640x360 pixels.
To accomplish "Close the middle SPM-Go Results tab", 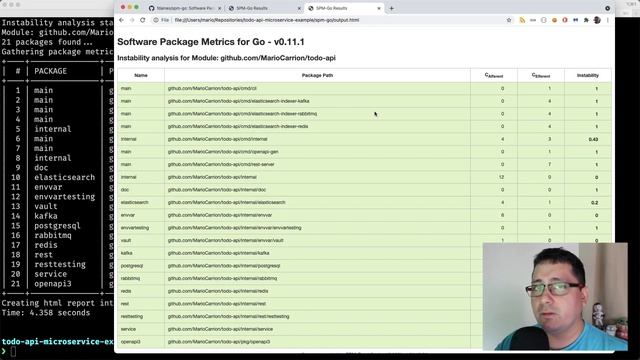I will tap(299, 8).
